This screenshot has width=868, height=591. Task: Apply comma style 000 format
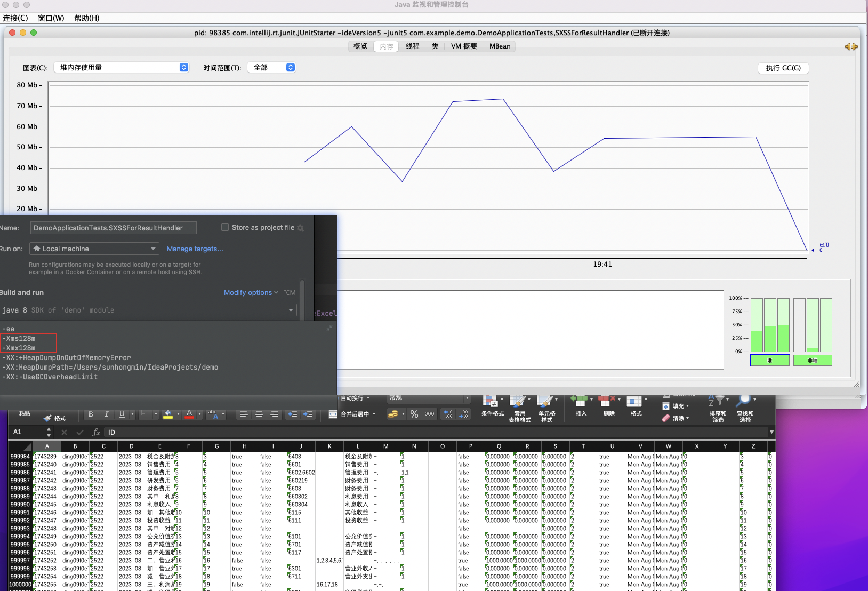point(429,414)
